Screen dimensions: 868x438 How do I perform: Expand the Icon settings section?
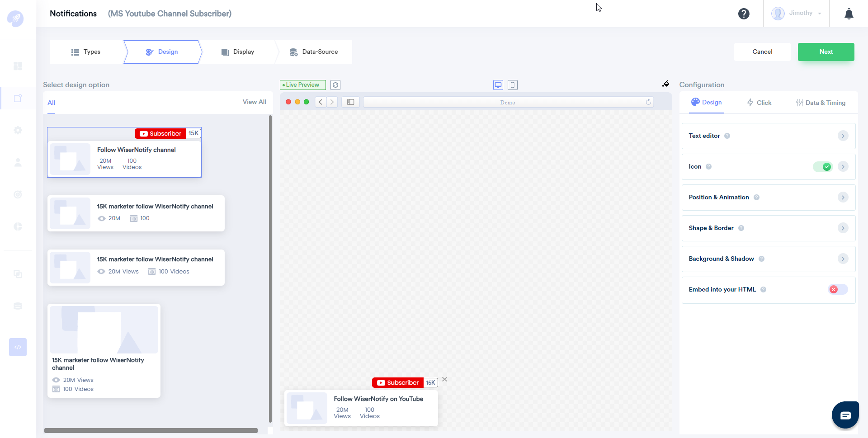tap(843, 166)
